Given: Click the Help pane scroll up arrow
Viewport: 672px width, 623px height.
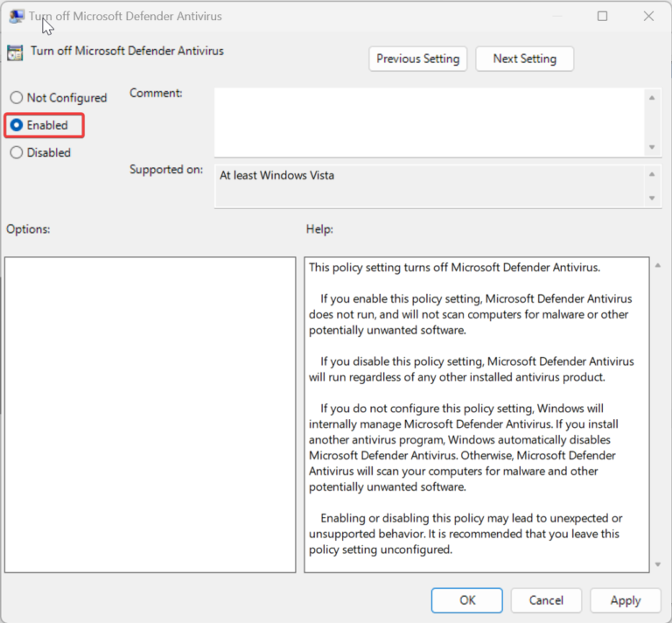Looking at the screenshot, I should point(658,266).
